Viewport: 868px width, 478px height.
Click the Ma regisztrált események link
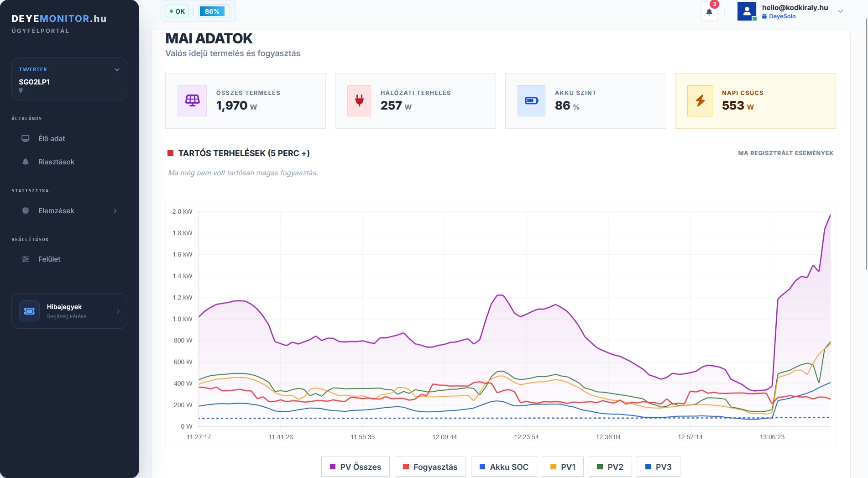pyautogui.click(x=785, y=153)
